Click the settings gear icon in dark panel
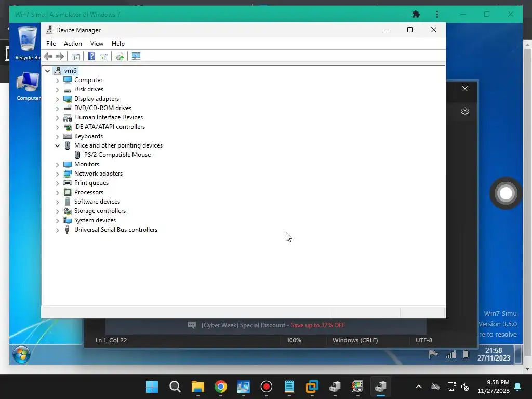Viewport: 532px width, 399px height. 465,111
